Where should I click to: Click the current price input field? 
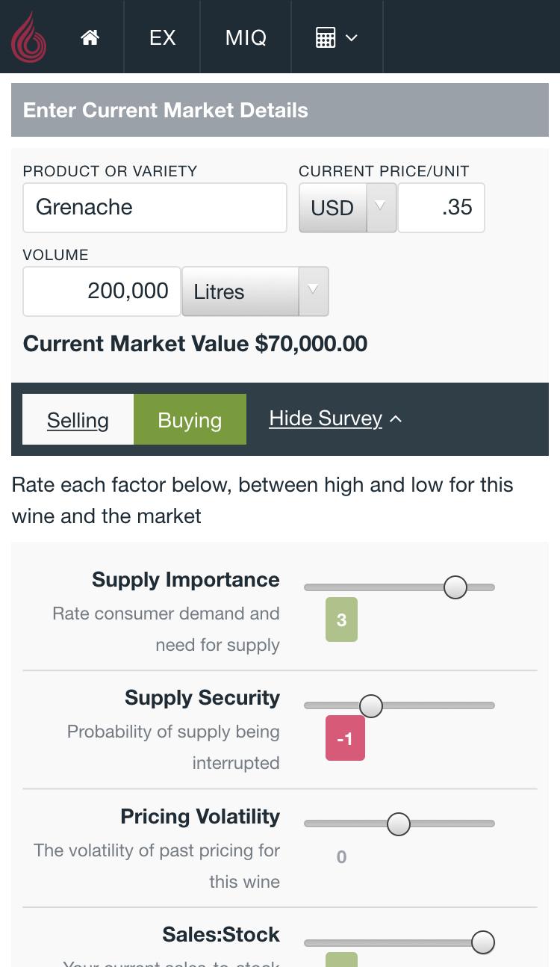441,208
